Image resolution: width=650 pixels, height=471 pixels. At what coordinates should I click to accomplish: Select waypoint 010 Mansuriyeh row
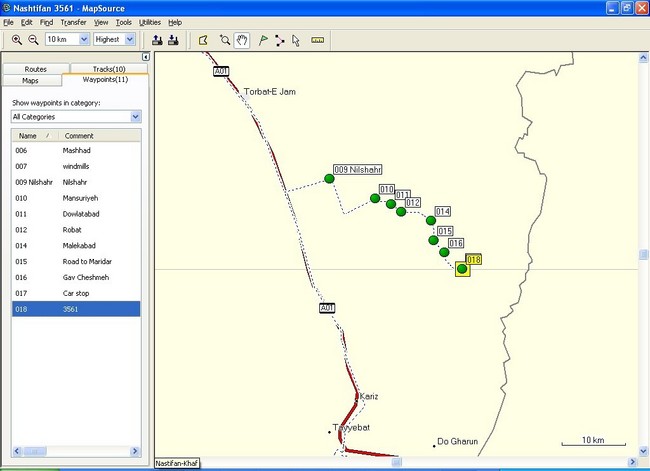pyautogui.click(x=76, y=198)
